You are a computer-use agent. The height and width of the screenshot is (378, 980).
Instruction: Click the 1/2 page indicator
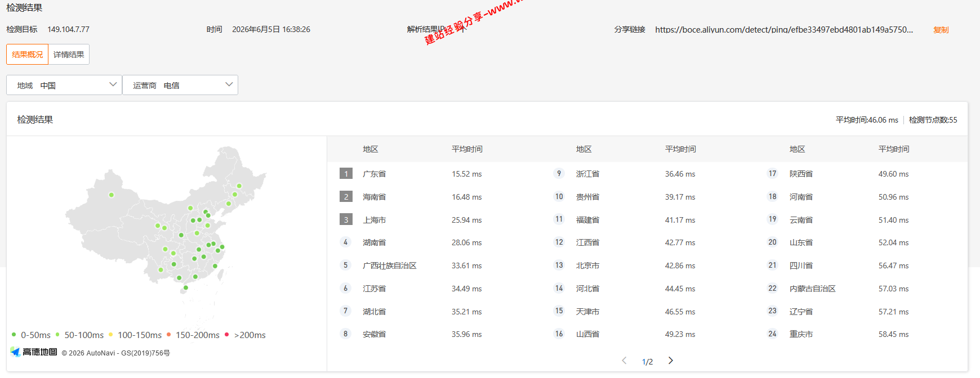(648, 362)
